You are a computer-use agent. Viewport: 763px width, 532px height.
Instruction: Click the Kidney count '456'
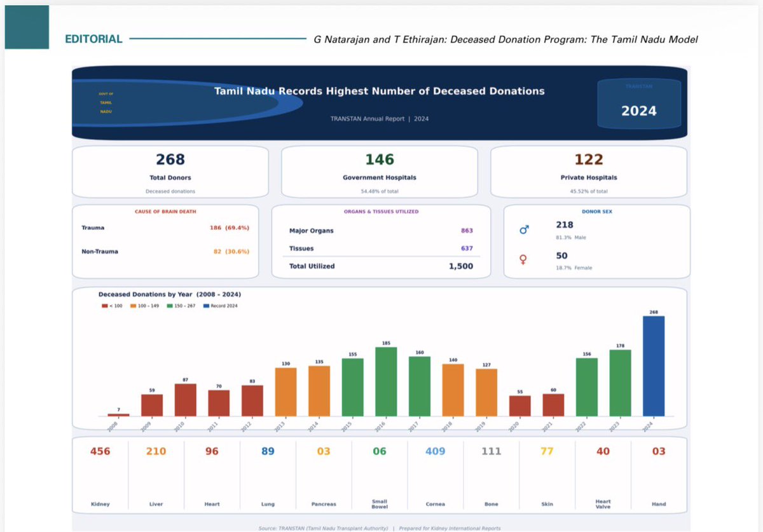[x=100, y=451]
